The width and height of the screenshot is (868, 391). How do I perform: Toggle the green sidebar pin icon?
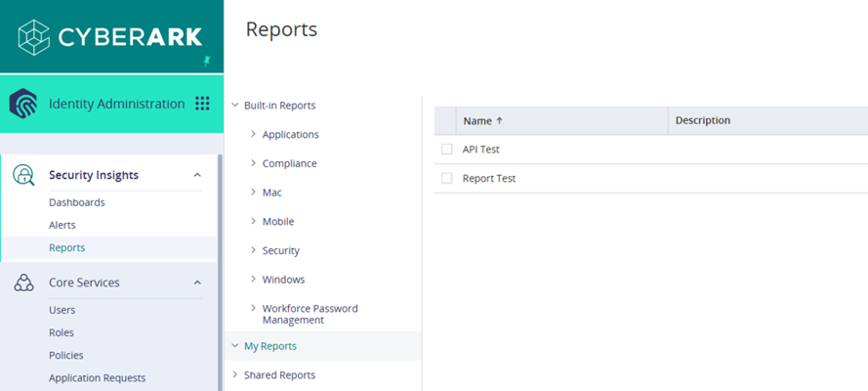[207, 61]
